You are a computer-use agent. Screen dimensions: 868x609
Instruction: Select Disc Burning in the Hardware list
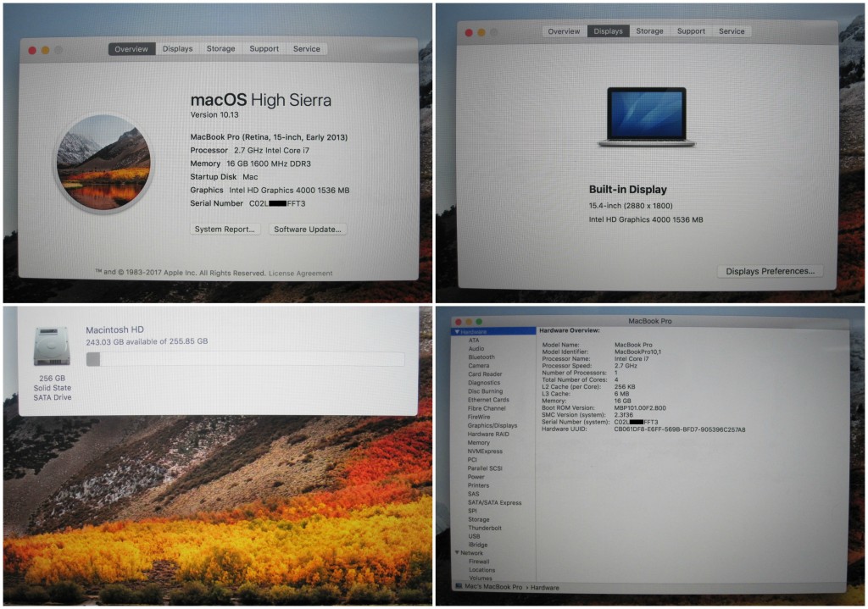486,391
